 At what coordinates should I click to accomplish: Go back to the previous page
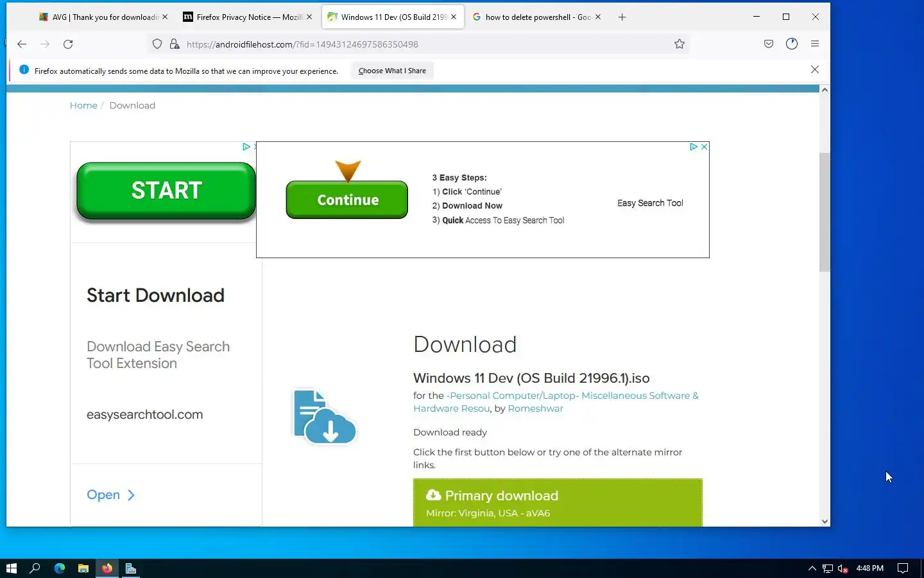22,44
